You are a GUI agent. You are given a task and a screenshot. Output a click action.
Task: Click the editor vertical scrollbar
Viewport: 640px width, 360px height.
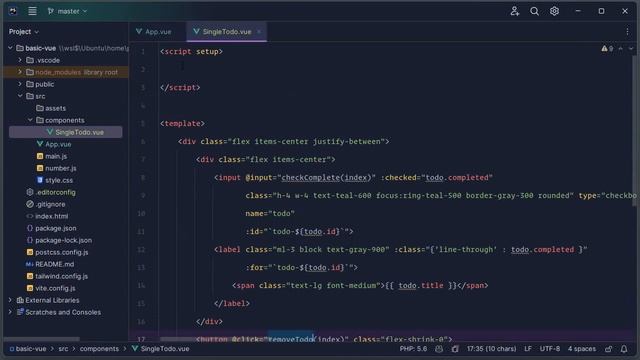point(635,131)
